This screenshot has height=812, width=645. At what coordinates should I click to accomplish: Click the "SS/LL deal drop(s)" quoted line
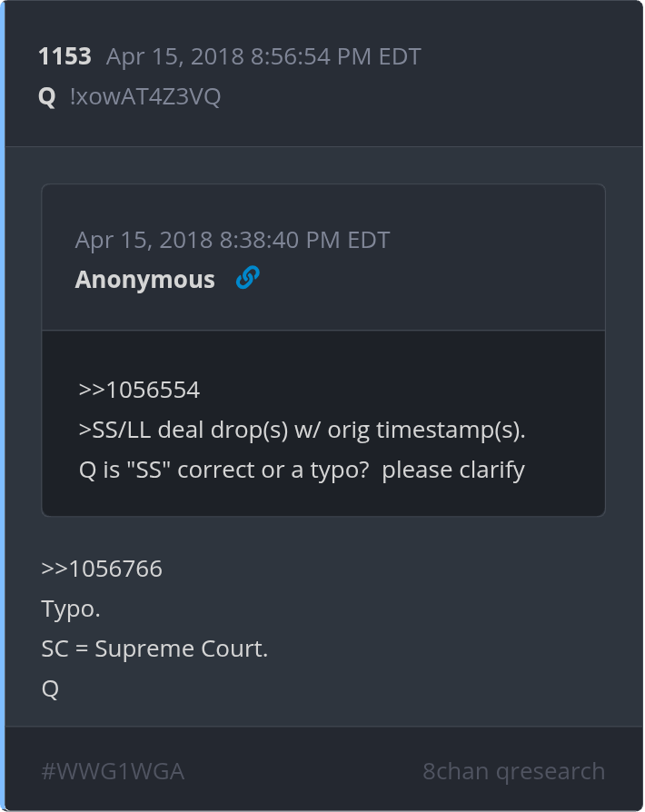[x=303, y=430]
